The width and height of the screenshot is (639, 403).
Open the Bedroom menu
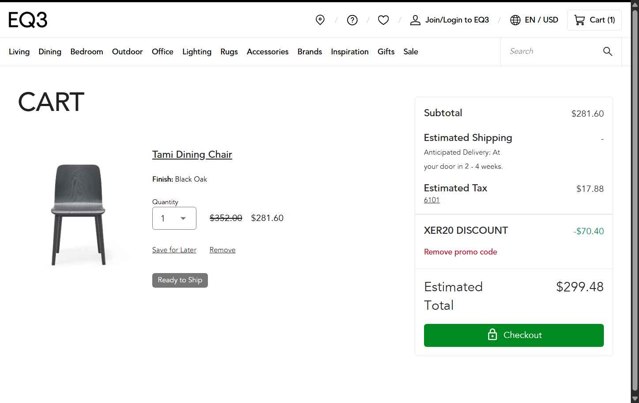click(86, 52)
